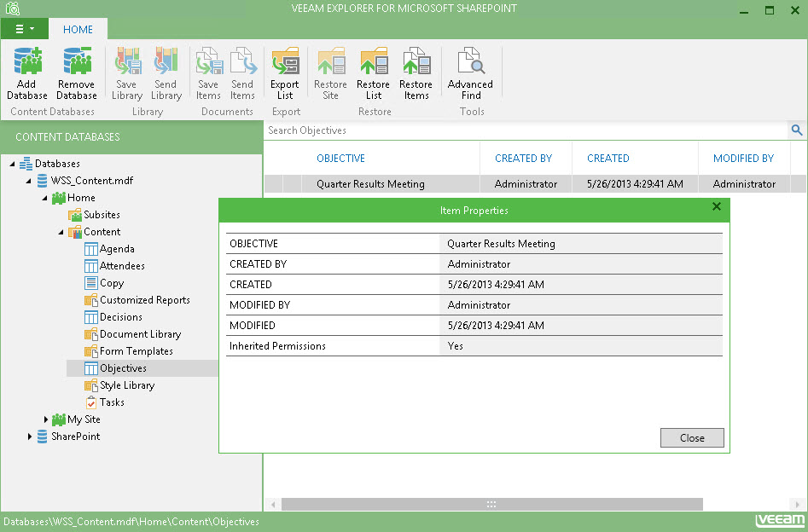Click the Quarter Results Meeting value in properties
This screenshot has height=532, width=808.
[501, 244]
